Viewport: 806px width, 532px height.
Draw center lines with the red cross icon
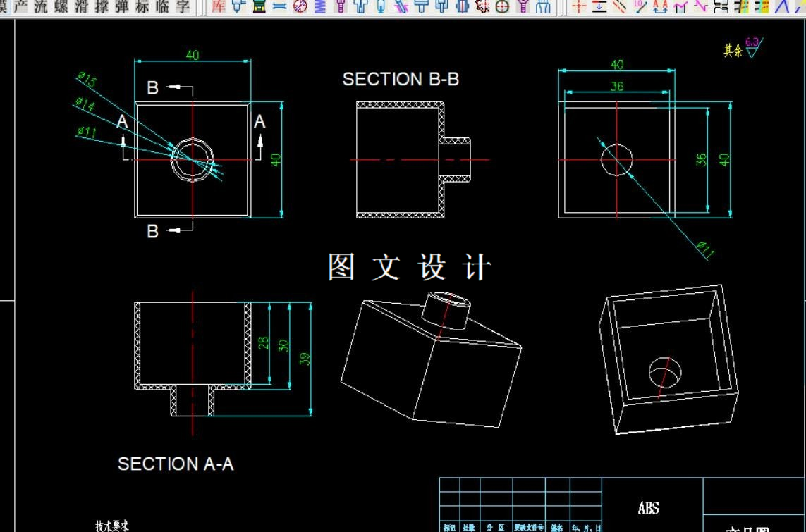(x=579, y=6)
